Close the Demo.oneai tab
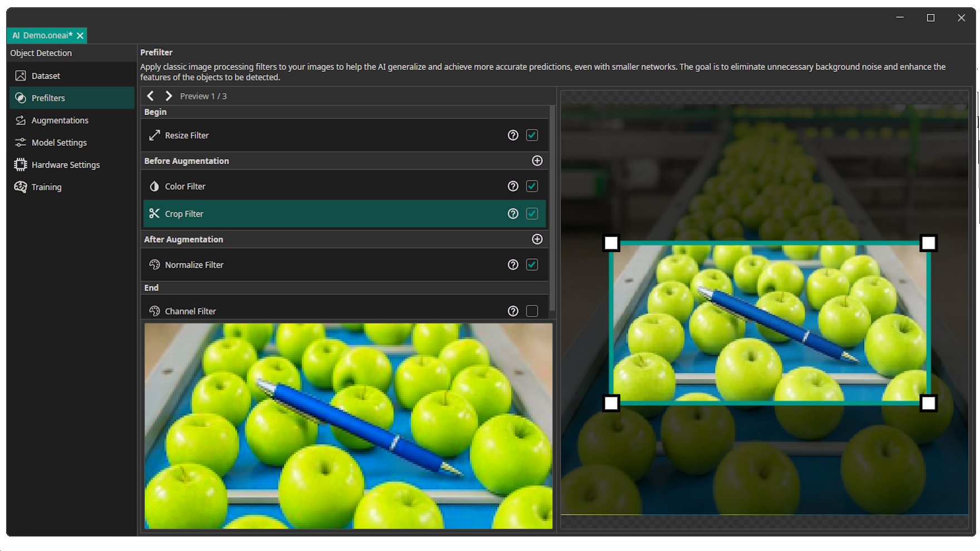This screenshot has height=551, width=980. (80, 36)
